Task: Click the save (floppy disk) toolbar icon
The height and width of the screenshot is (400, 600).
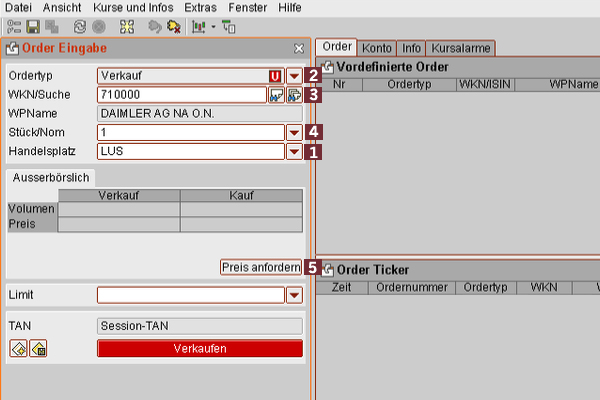Action: [x=34, y=26]
